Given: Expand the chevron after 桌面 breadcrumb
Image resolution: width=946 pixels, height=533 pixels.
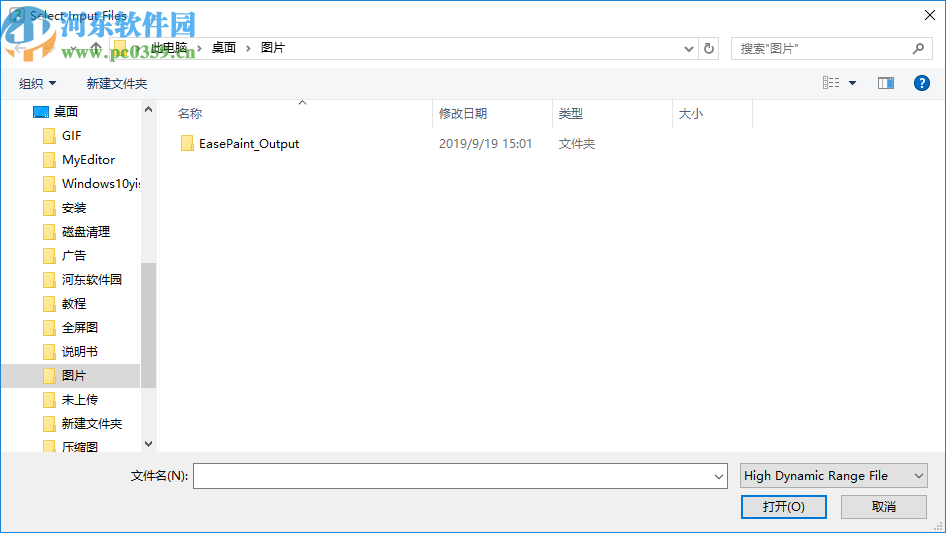Looking at the screenshot, I should pyautogui.click(x=248, y=48).
